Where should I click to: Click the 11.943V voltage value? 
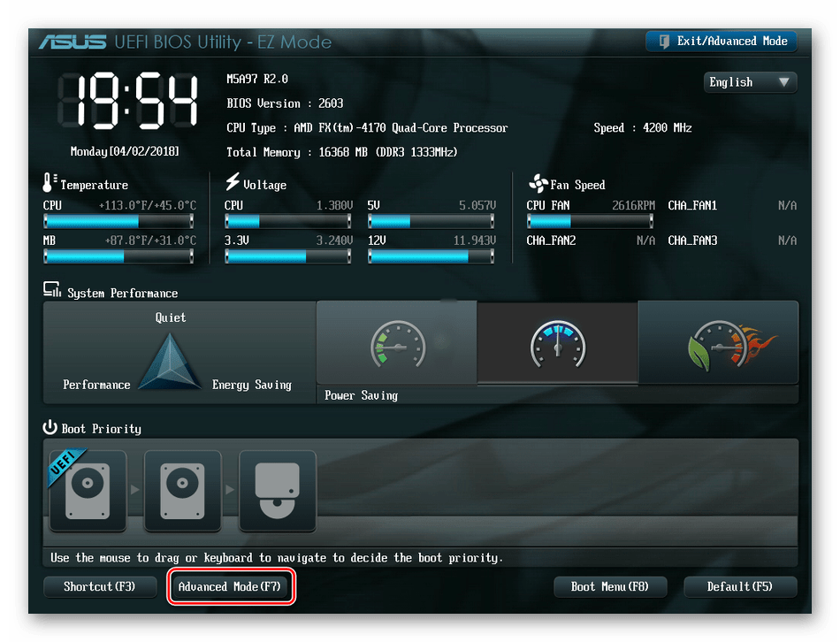coord(474,241)
